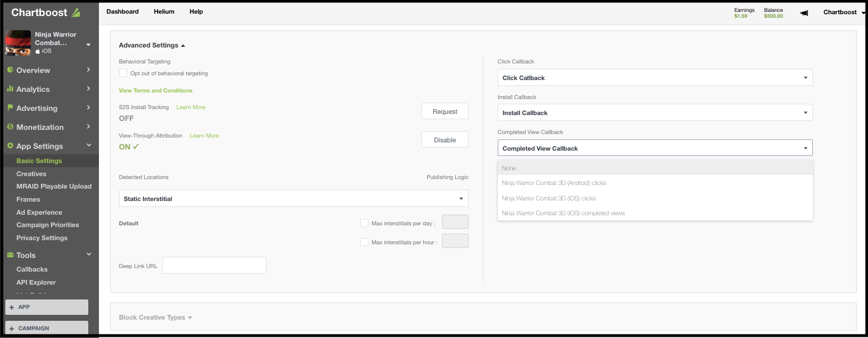Open the app switcher dropdown arrow

tap(88, 44)
